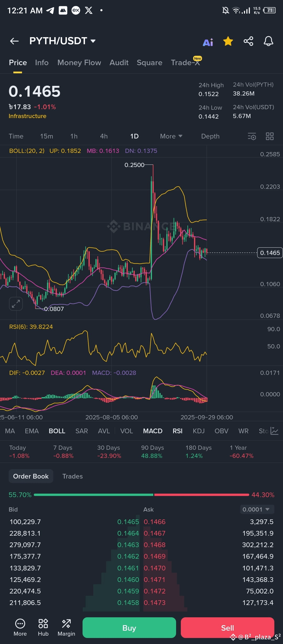Toggle the EMA indicator
283x644 pixels.
coord(32,431)
